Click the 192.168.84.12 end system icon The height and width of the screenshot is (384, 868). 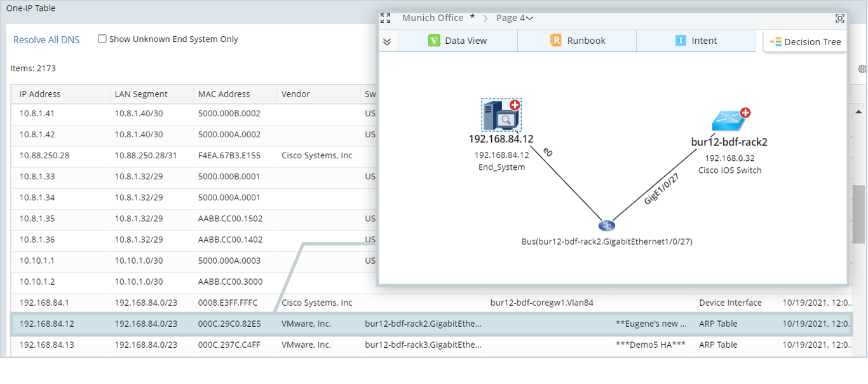[501, 115]
